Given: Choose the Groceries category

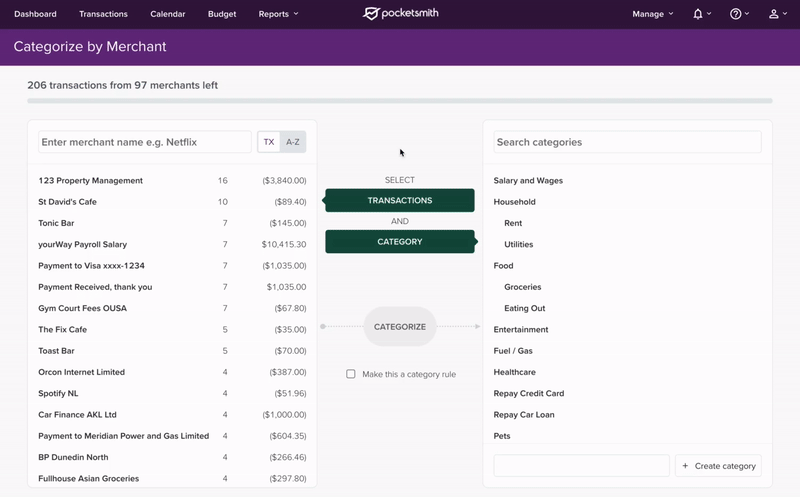Looking at the screenshot, I should (x=523, y=287).
